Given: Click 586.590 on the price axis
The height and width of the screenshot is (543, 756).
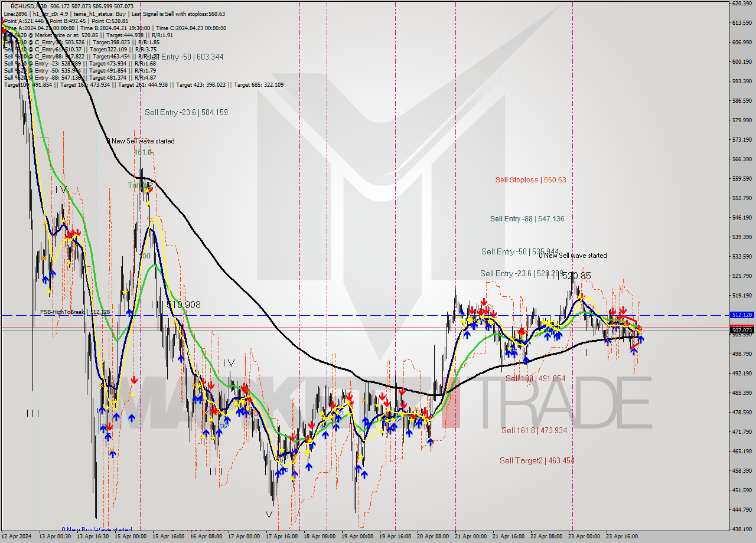Looking at the screenshot, I should coord(741,101).
